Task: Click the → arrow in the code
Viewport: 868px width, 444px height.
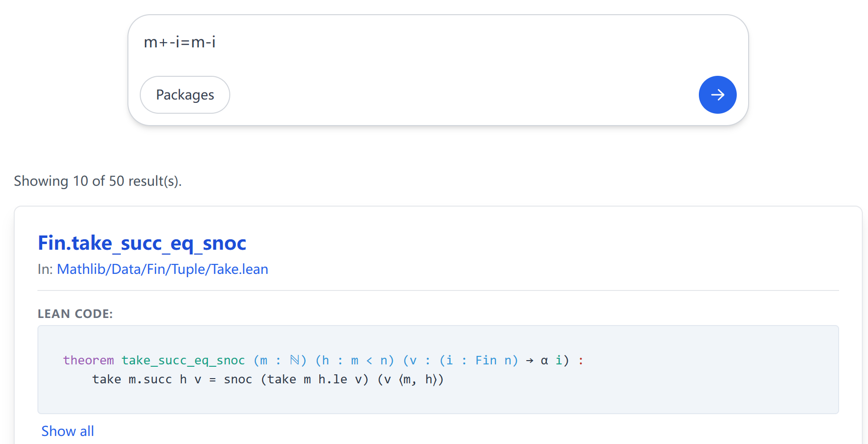Action: 530,361
